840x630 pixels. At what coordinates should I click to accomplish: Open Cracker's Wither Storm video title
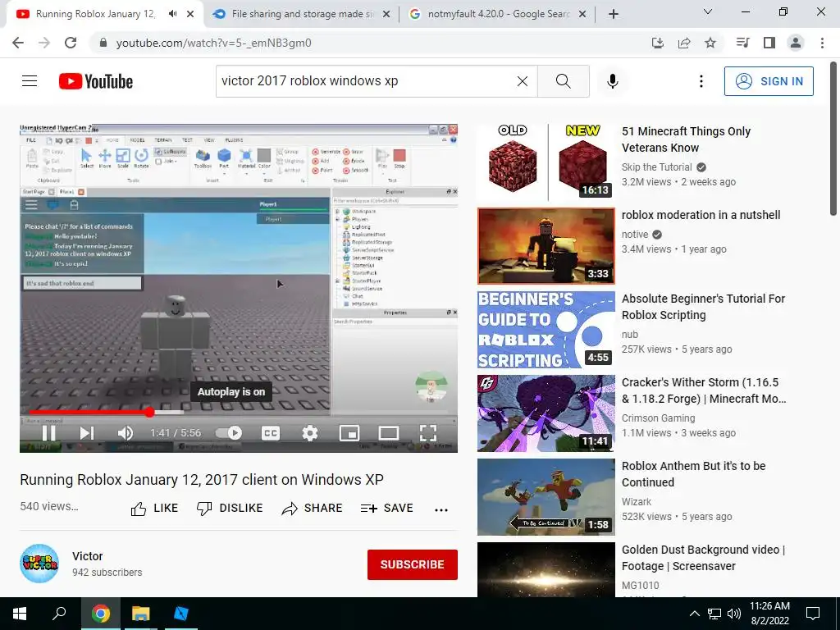pyautogui.click(x=703, y=390)
